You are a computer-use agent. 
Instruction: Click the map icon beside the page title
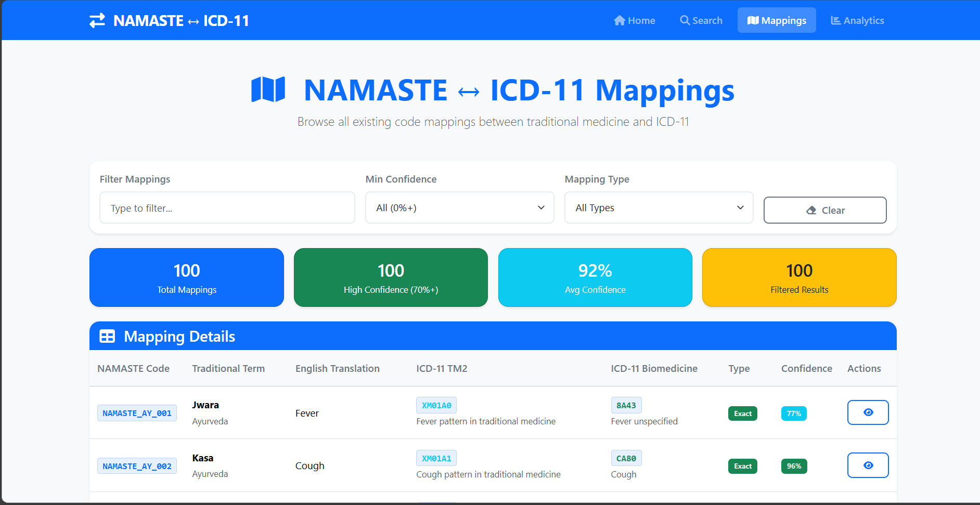(268, 89)
